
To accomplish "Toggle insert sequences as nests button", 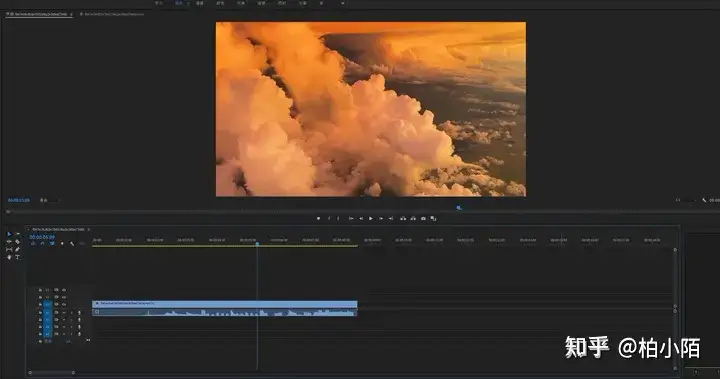I will (34, 243).
